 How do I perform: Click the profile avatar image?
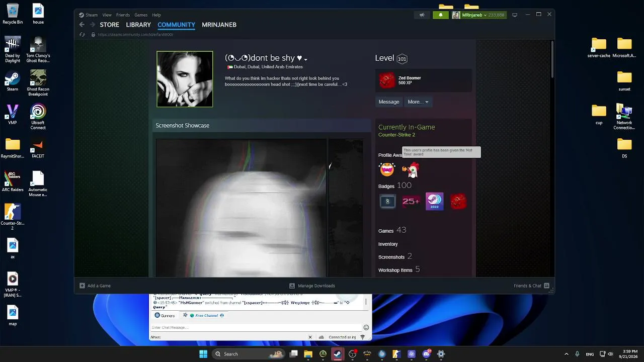(x=185, y=79)
